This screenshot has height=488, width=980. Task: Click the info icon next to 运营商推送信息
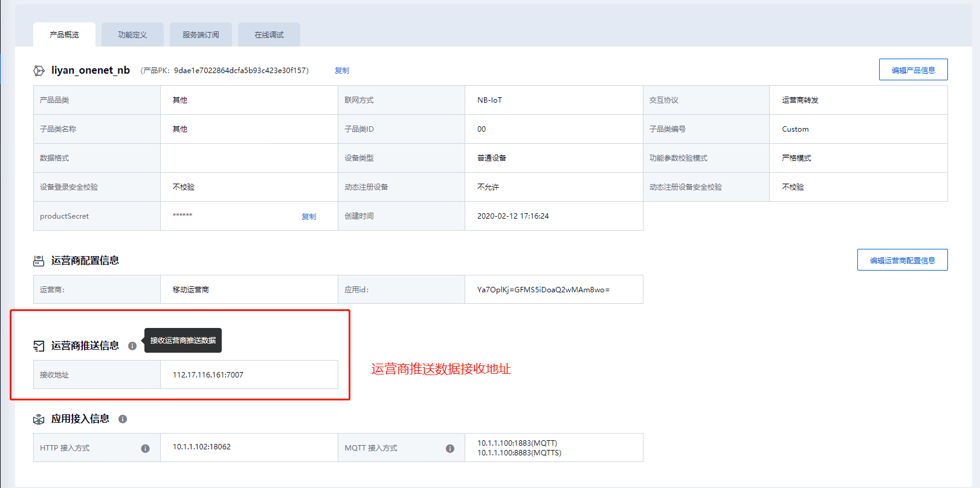click(x=132, y=346)
